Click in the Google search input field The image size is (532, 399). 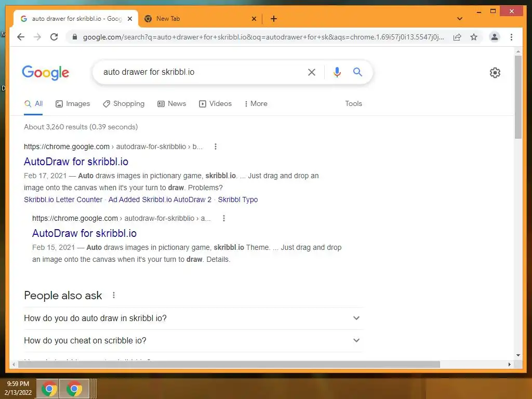[200, 72]
